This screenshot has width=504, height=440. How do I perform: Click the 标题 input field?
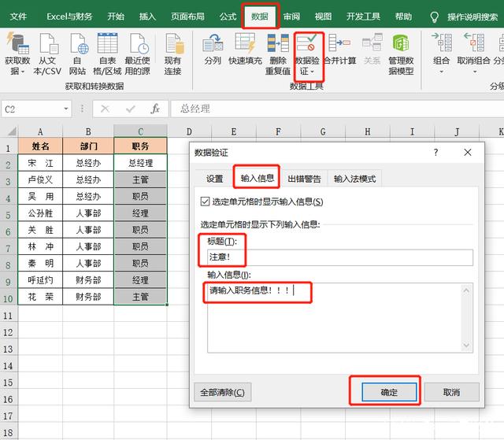[x=340, y=257]
